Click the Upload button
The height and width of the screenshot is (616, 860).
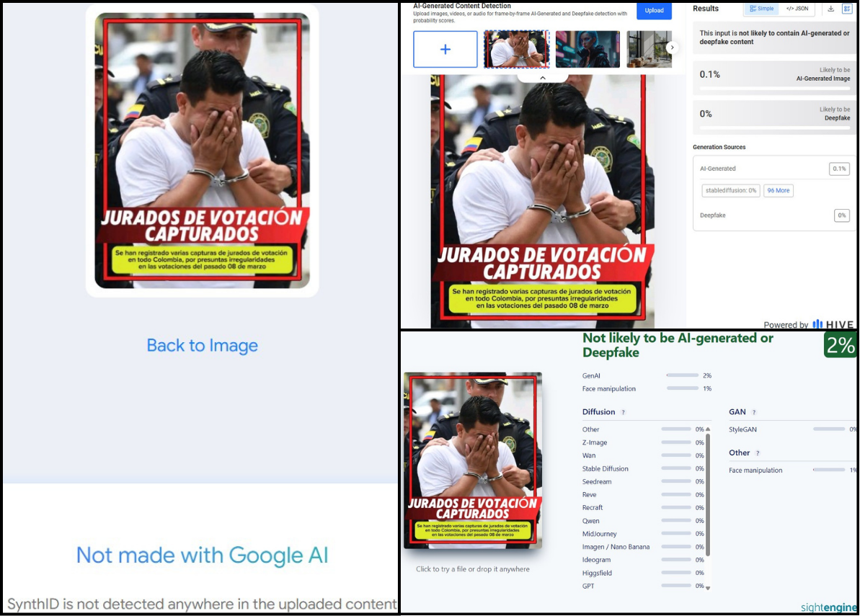coord(654,10)
